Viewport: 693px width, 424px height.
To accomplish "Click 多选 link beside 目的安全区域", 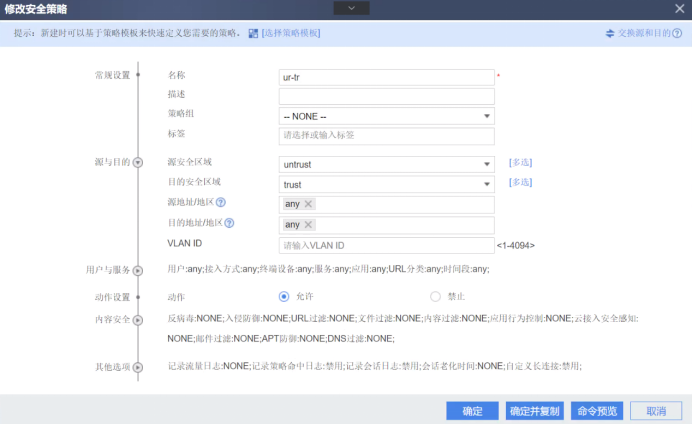I will 520,182.
